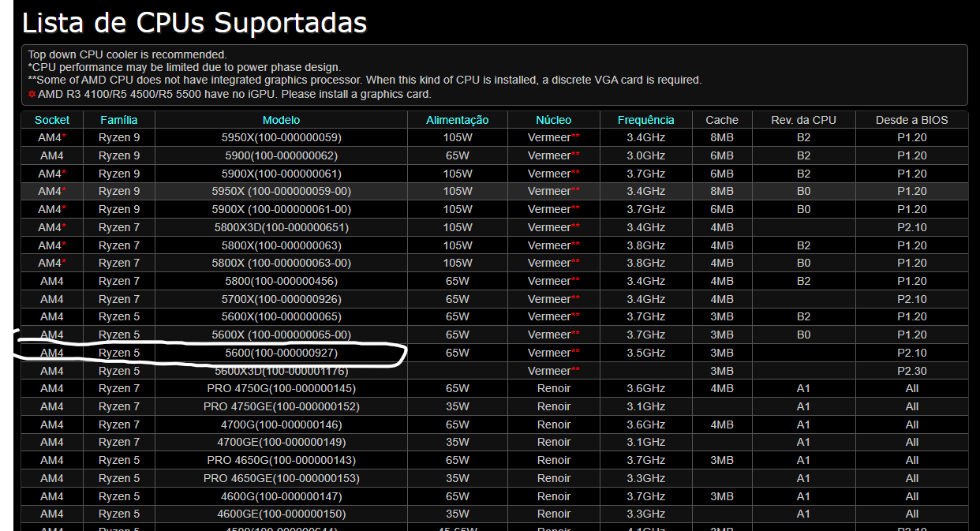The image size is (980, 531).
Task: Click the Frequência column header
Action: [x=646, y=120]
